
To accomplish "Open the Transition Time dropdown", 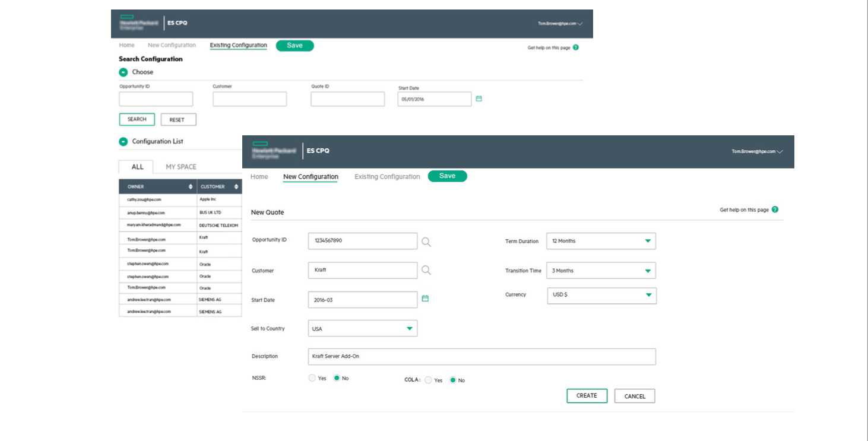I will click(601, 271).
